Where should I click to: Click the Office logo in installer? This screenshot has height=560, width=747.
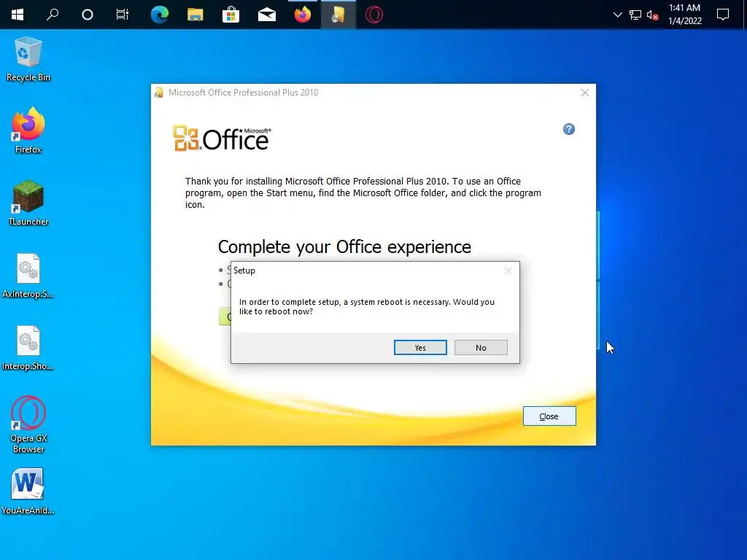(x=222, y=138)
